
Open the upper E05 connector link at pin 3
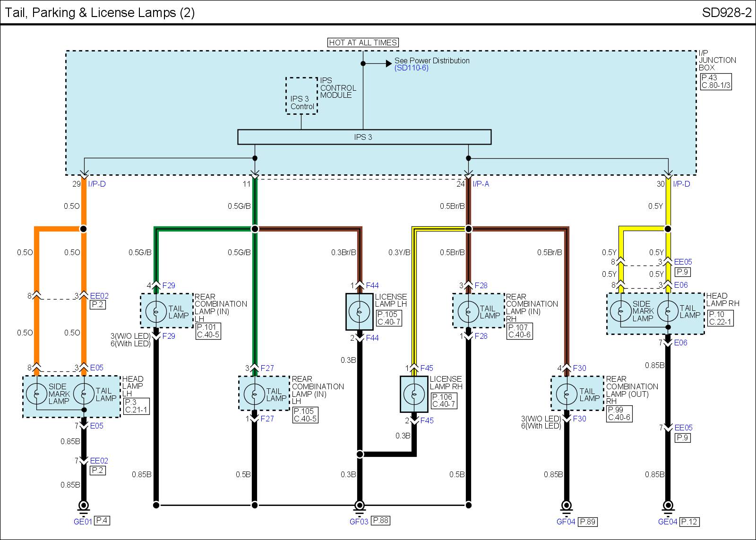tap(96, 368)
